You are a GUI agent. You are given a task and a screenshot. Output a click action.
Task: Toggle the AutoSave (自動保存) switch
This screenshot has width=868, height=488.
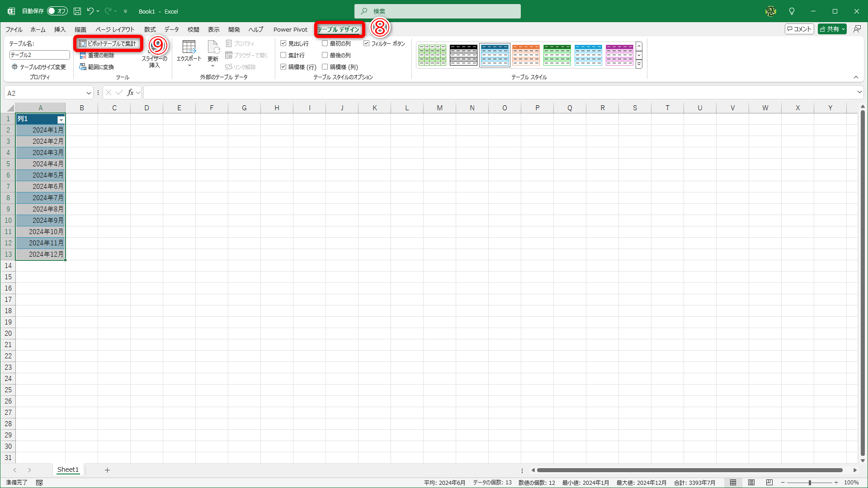click(x=57, y=11)
